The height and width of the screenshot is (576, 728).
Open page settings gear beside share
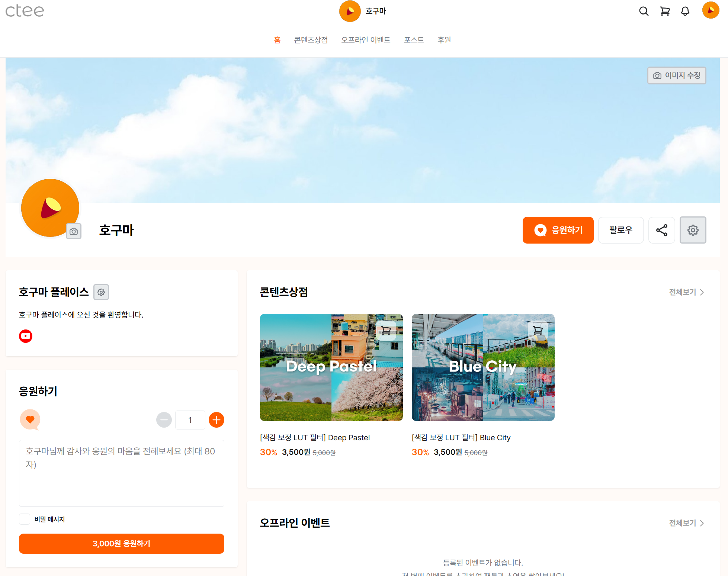tap(693, 230)
